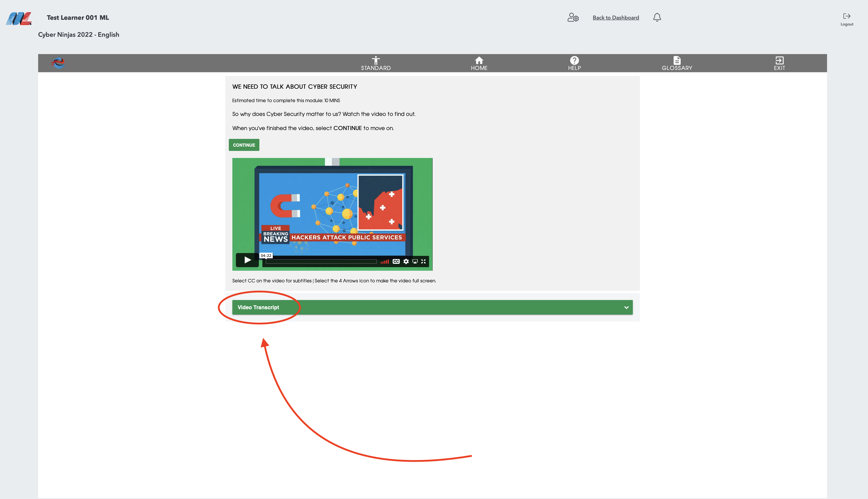
Task: Click the 'Test Learner 001 ML' name
Action: click(78, 17)
